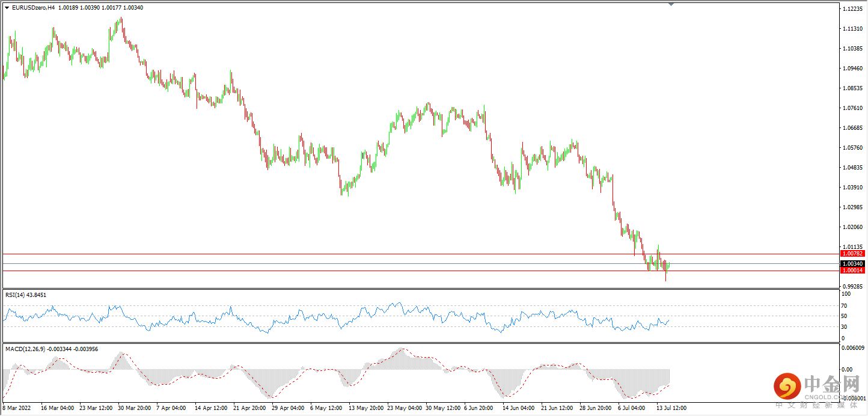Image resolution: width=868 pixels, height=416 pixels.
Task: Open the chart header disclosure triangle
Action: click(7, 8)
